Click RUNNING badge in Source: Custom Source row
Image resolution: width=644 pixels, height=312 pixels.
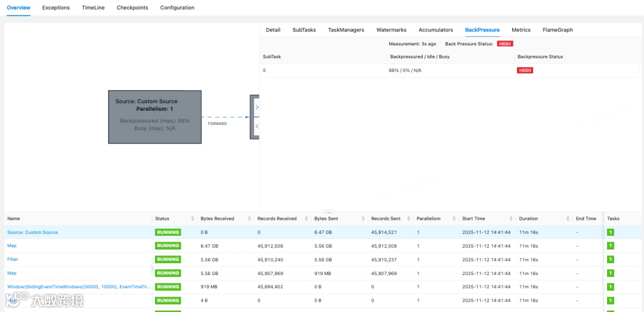[x=168, y=232]
